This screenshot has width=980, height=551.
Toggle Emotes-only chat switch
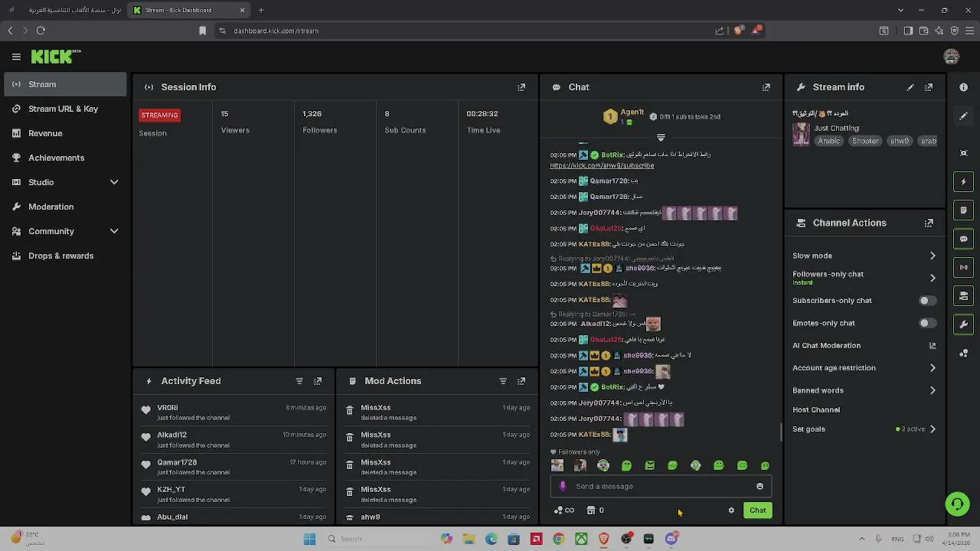click(x=927, y=324)
